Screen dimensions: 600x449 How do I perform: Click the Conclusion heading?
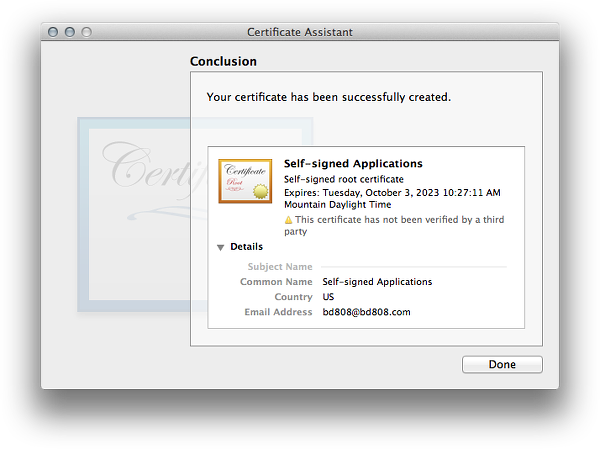[223, 62]
